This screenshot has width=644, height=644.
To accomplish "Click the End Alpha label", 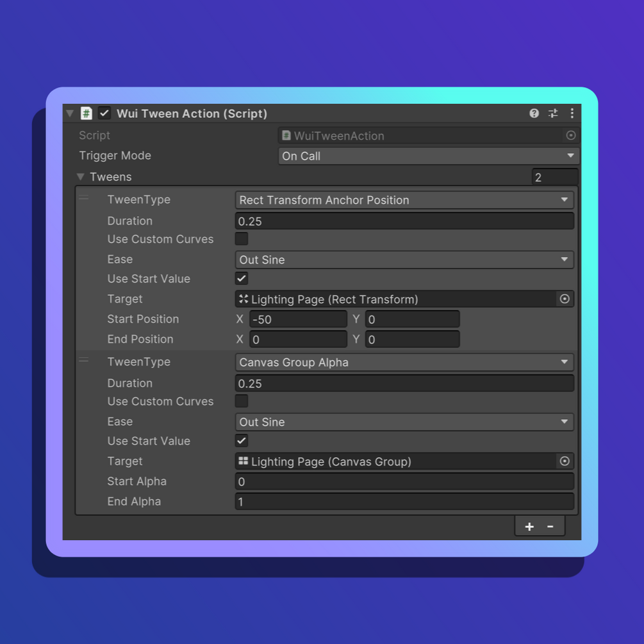I will pos(134,502).
